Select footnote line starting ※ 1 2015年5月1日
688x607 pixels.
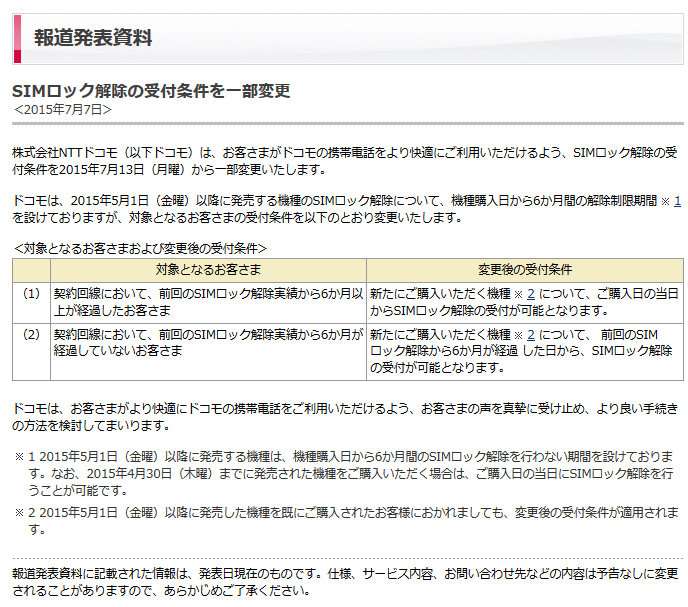tap(344, 457)
